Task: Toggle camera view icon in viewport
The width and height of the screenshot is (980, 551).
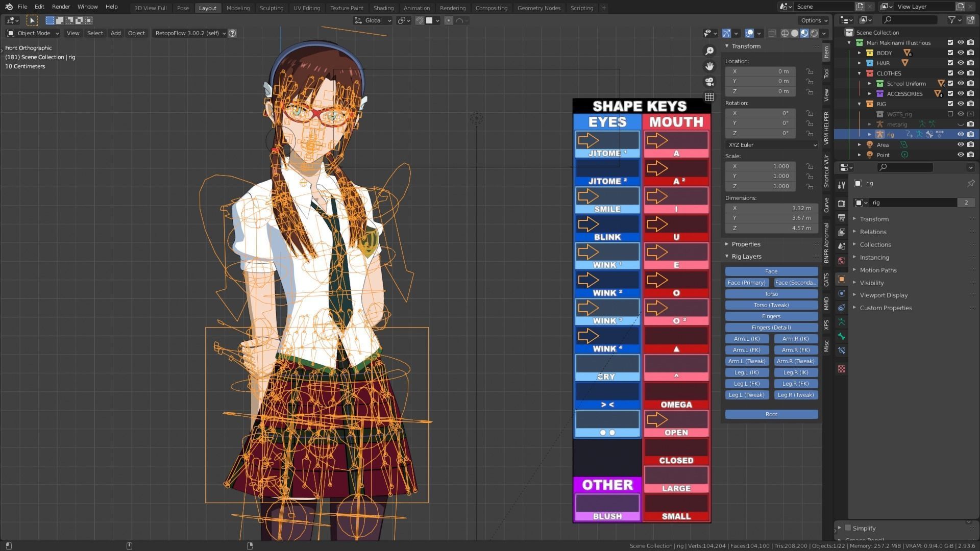Action: tap(709, 82)
